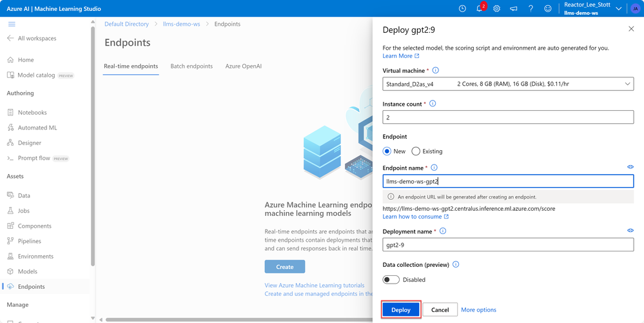Click info icon next to Virtual machine

[x=436, y=70]
